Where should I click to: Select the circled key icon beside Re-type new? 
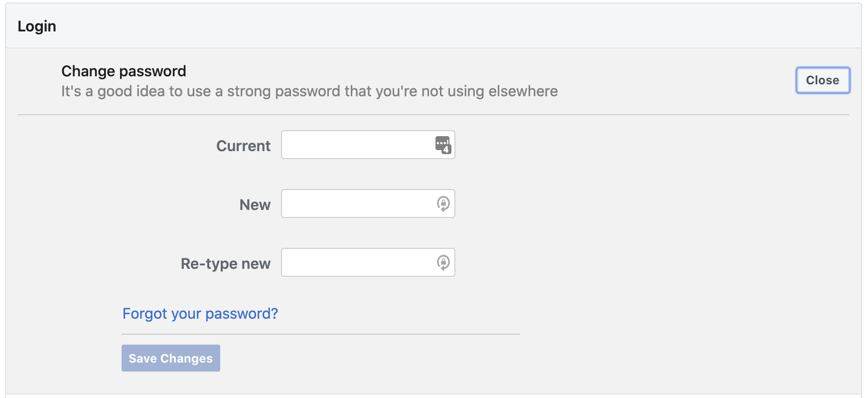click(x=444, y=262)
